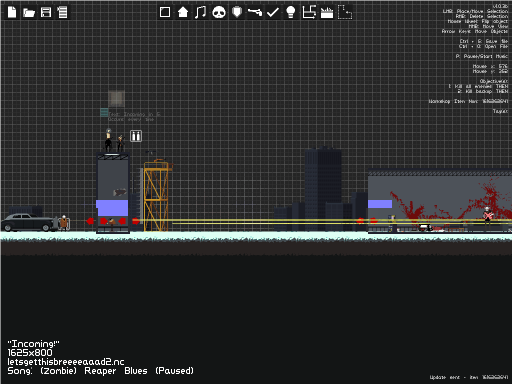Click the 'P: Pause/Start Music' hint text

(x=482, y=56)
